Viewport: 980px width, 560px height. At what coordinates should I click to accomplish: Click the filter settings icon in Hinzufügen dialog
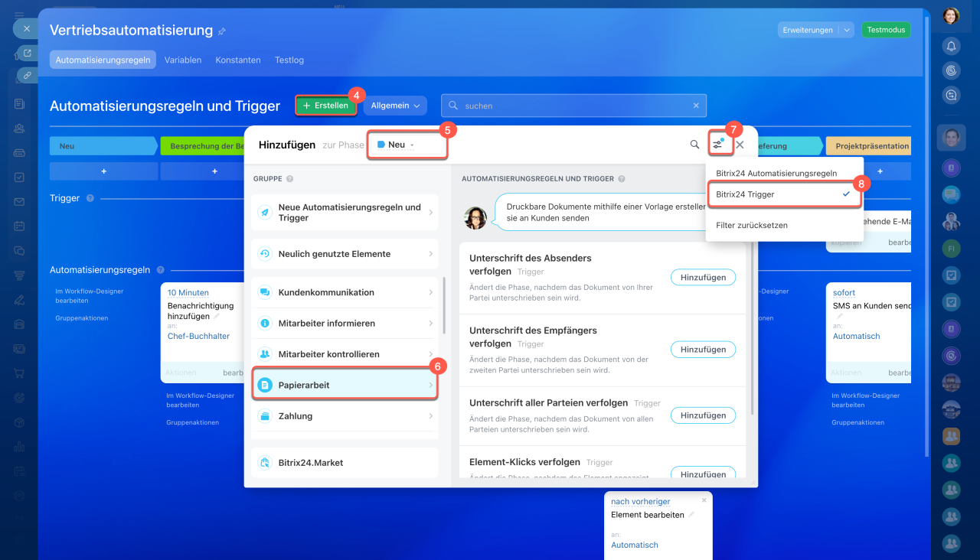click(x=717, y=144)
